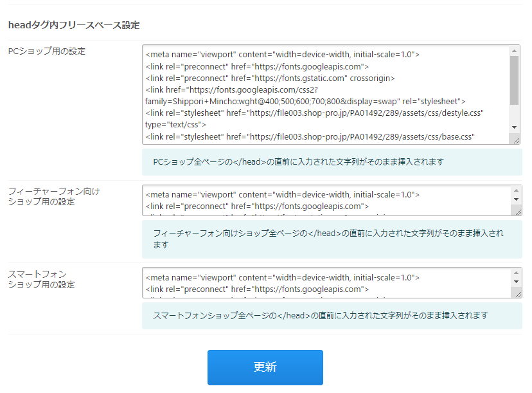The height and width of the screenshot is (393, 532).
Task: Click the スマートフォン ショップ用の設定 label
Action: pyautogui.click(x=41, y=279)
